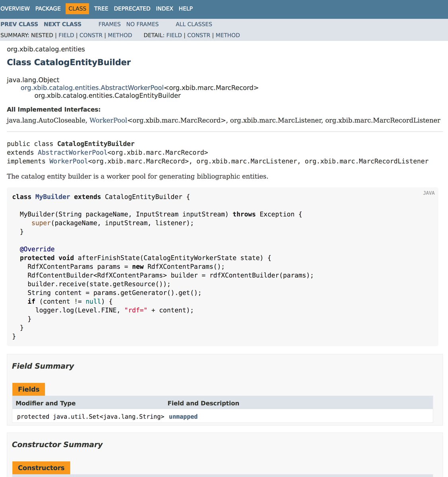Open the unmapped field link
This screenshot has height=477, width=448.
click(x=183, y=417)
